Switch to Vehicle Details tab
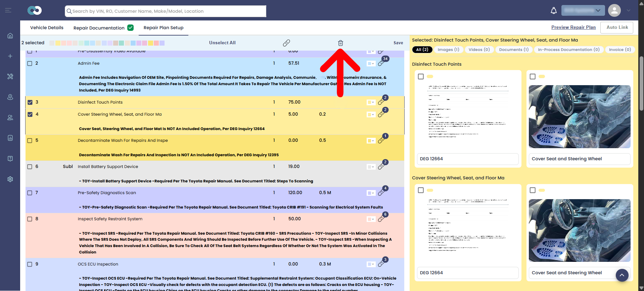This screenshot has height=291, width=644. (47, 27)
